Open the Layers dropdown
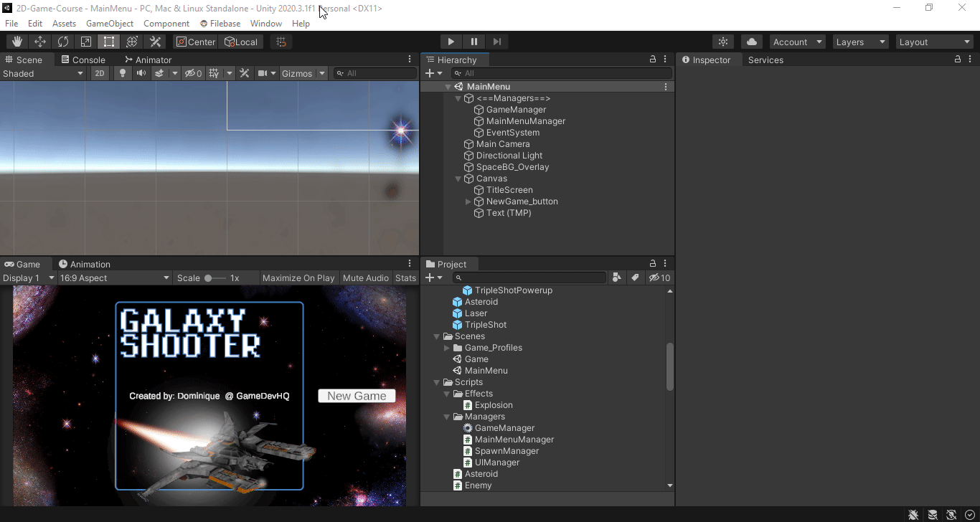This screenshot has width=980, height=522. pos(861,42)
